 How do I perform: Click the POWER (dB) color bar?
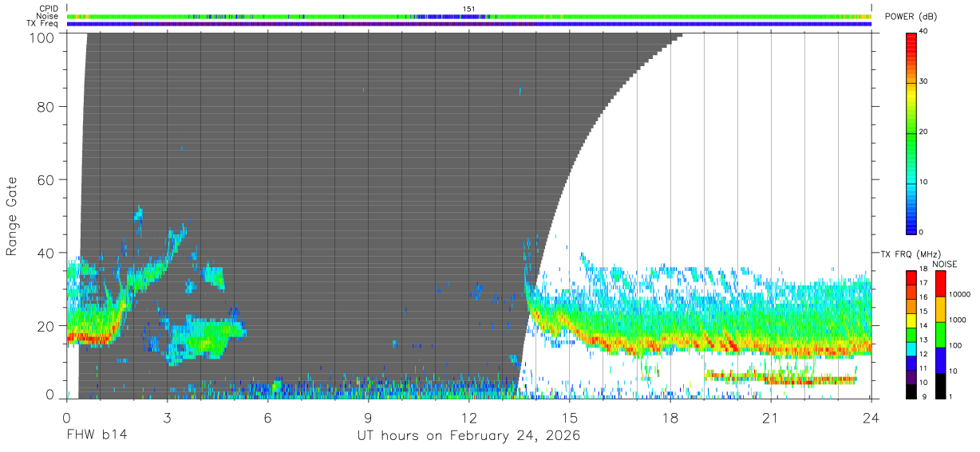[x=911, y=132]
